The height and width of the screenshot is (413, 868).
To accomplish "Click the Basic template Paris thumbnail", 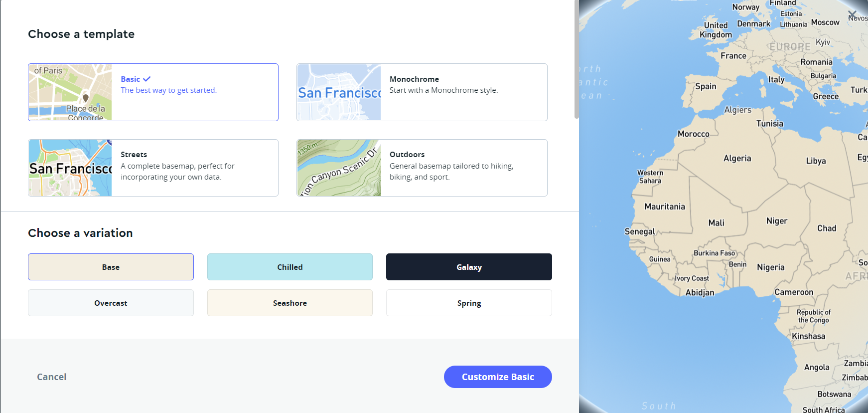I will coord(70,92).
